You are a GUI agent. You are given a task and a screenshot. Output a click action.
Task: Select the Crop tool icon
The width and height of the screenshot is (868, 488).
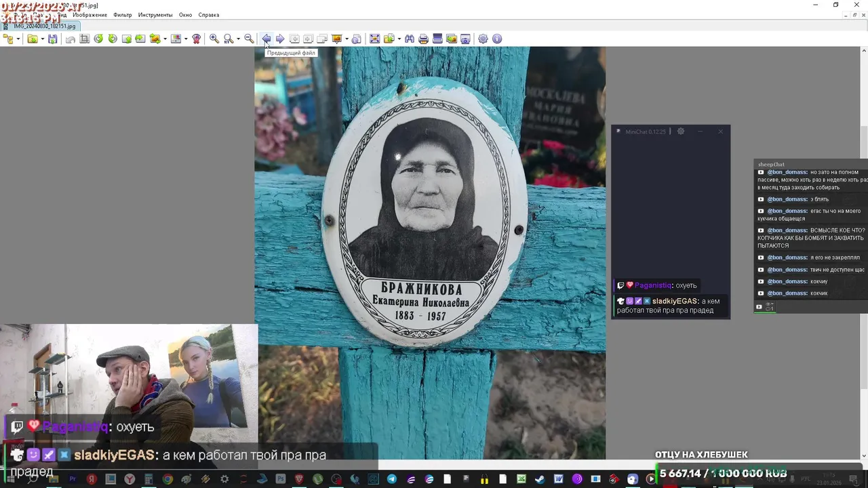coord(84,39)
